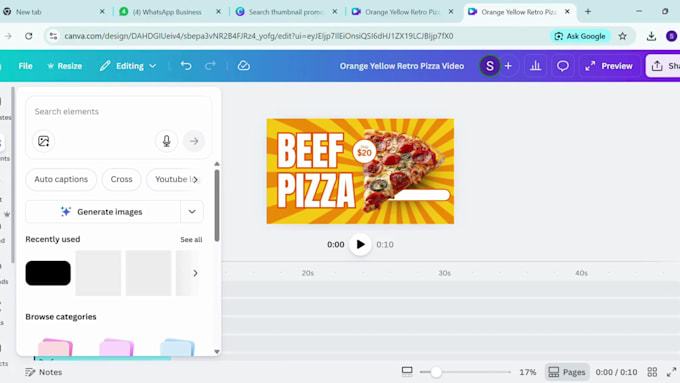Select the black rounded rectangle element
Image resolution: width=680 pixels, height=383 pixels.
pos(48,273)
